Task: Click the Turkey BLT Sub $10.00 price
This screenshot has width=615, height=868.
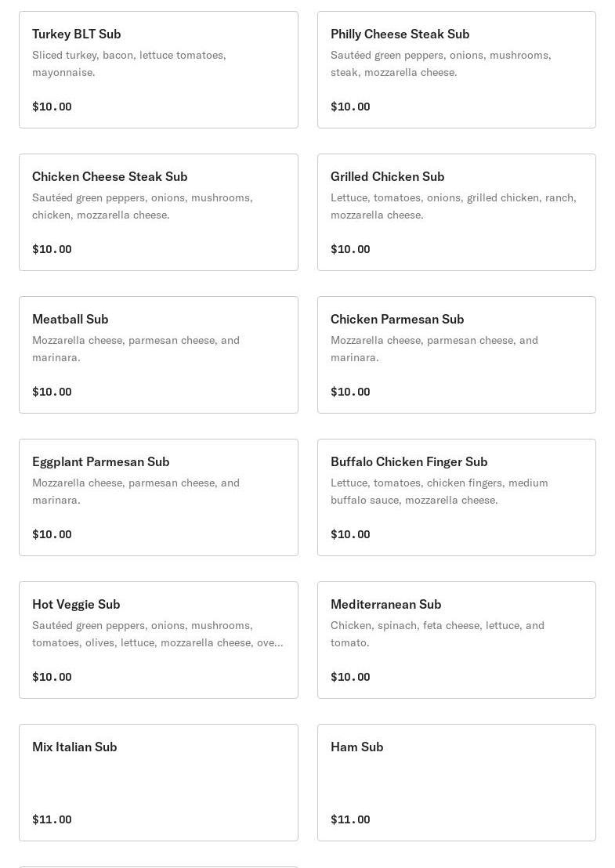Action: pyautogui.click(x=52, y=107)
